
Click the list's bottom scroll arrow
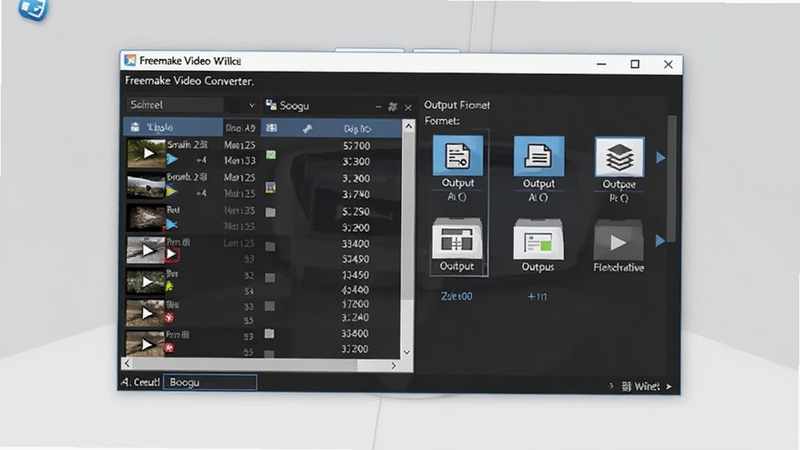click(x=407, y=352)
